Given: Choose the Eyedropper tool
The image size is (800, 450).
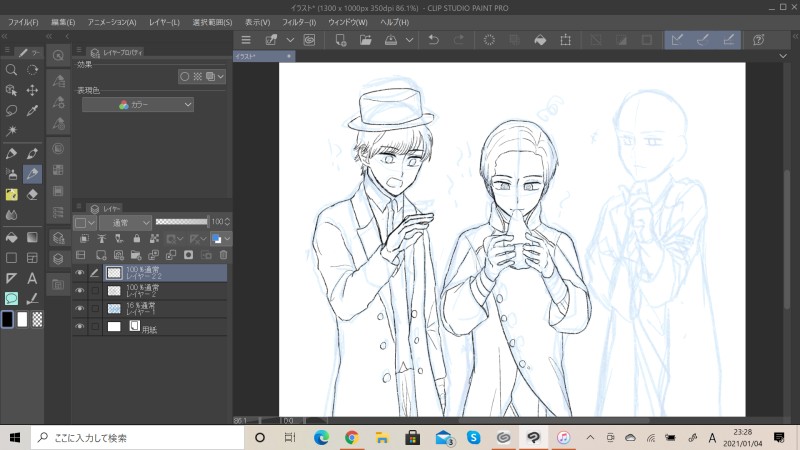Looking at the screenshot, I should [x=32, y=110].
